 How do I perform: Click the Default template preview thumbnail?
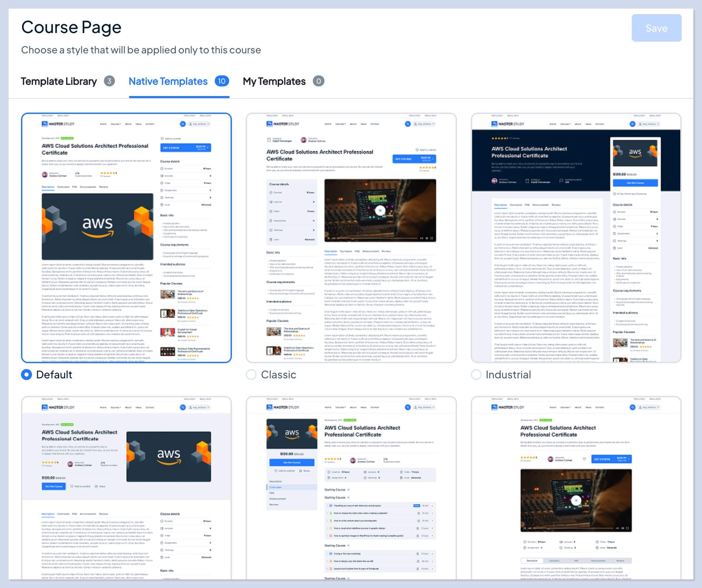click(126, 238)
